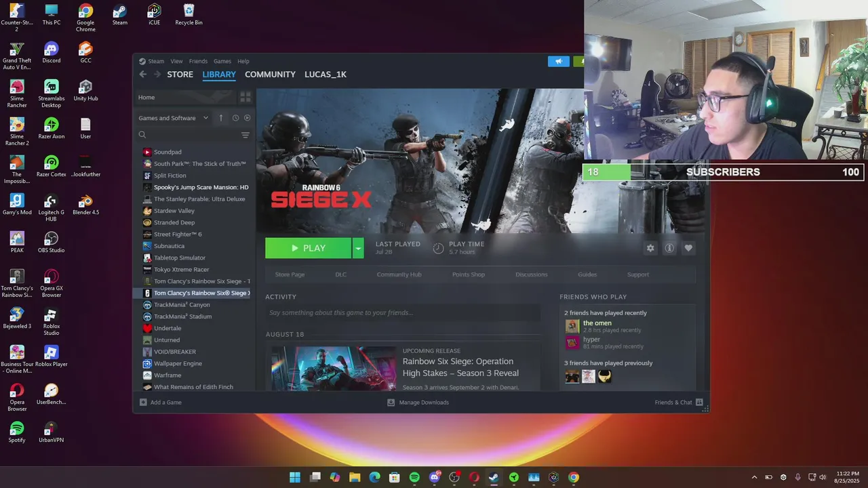Open the Help menu

(243, 61)
